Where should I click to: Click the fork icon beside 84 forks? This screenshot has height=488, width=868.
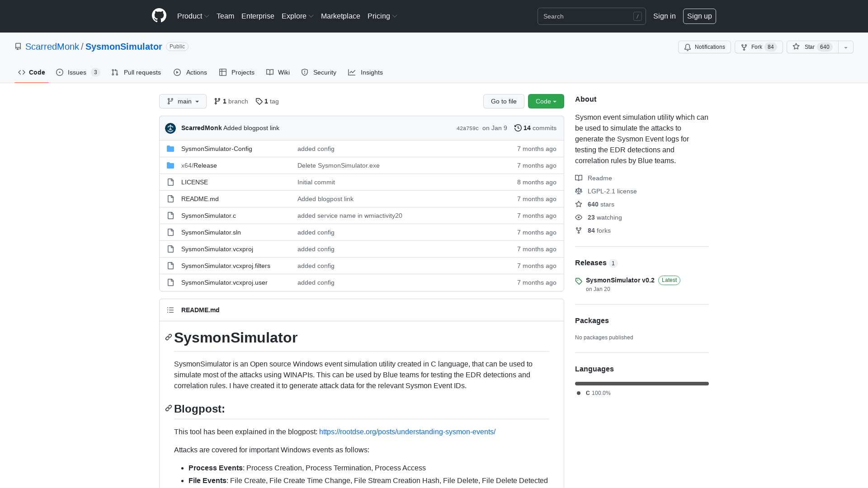tap(579, 230)
